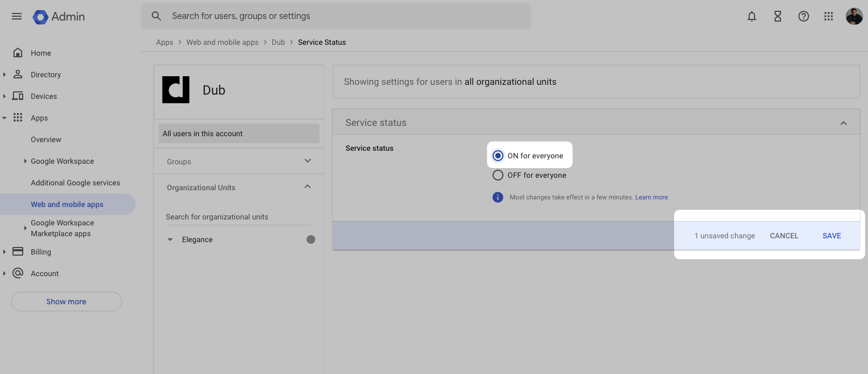Click the Show more button
Viewport: 868px width, 374px height.
[x=66, y=302]
